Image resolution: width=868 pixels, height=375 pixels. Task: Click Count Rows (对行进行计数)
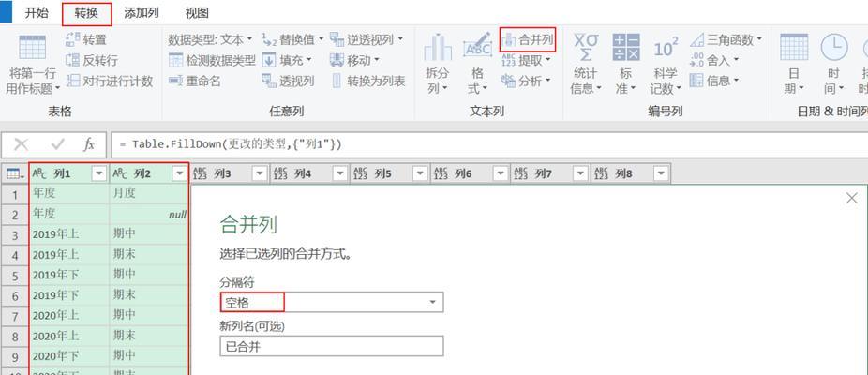[109, 81]
